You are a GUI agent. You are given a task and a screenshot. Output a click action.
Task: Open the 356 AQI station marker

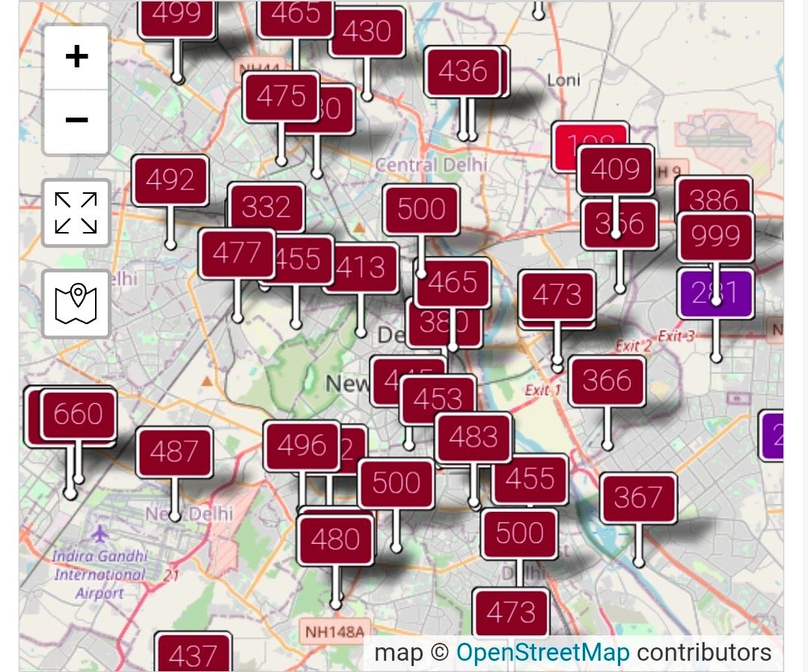619,224
